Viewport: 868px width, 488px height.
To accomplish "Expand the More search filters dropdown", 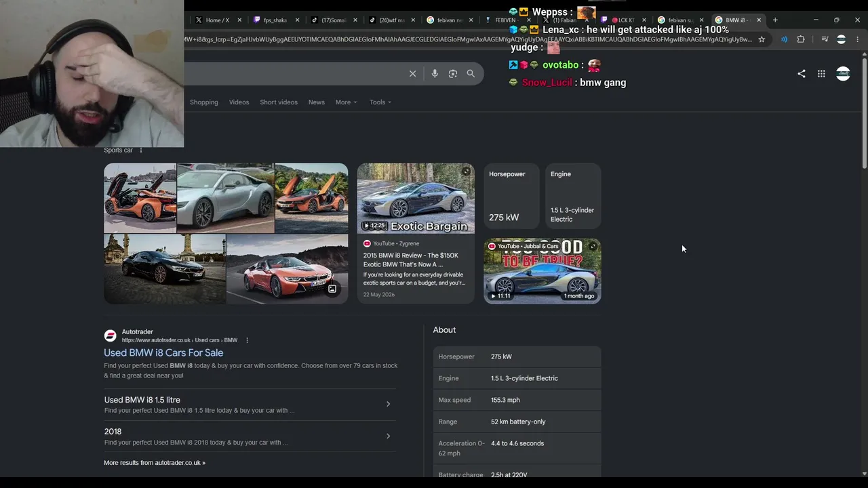I will pos(346,102).
